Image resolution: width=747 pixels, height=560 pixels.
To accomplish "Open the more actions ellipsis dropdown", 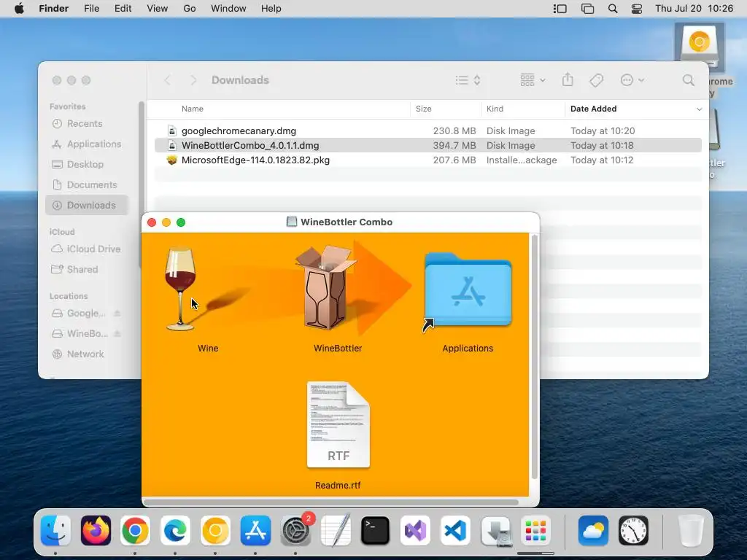I will tap(632, 80).
